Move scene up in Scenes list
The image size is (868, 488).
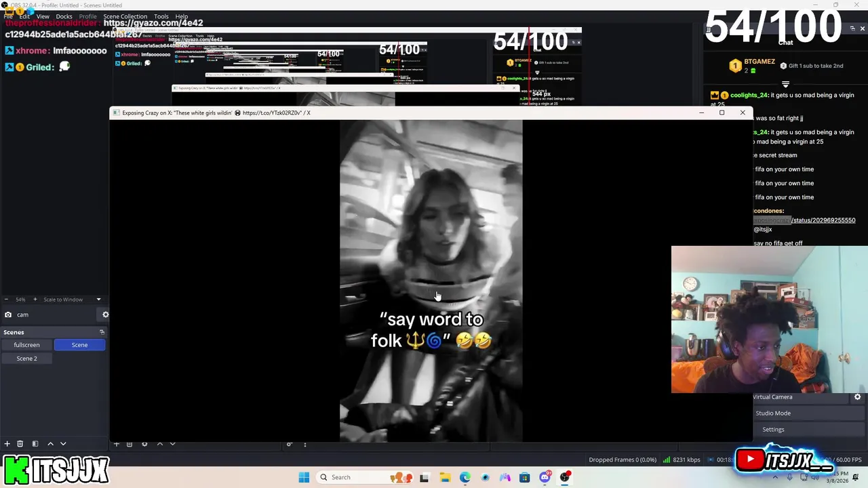tap(50, 444)
